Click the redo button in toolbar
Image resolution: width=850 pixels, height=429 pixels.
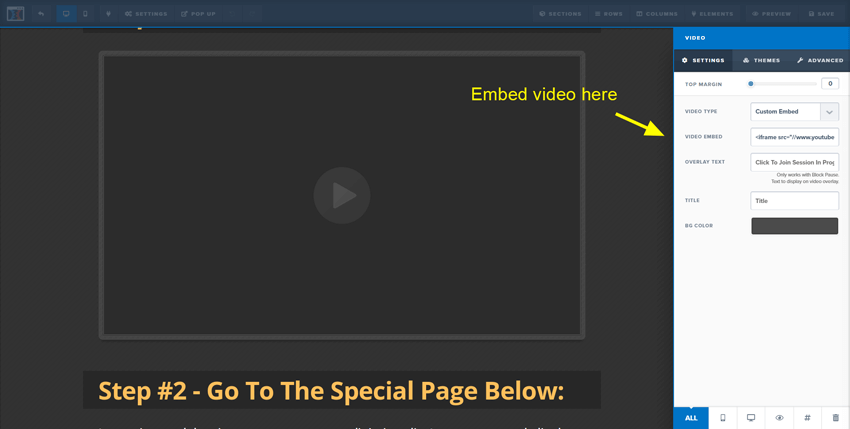(x=252, y=14)
